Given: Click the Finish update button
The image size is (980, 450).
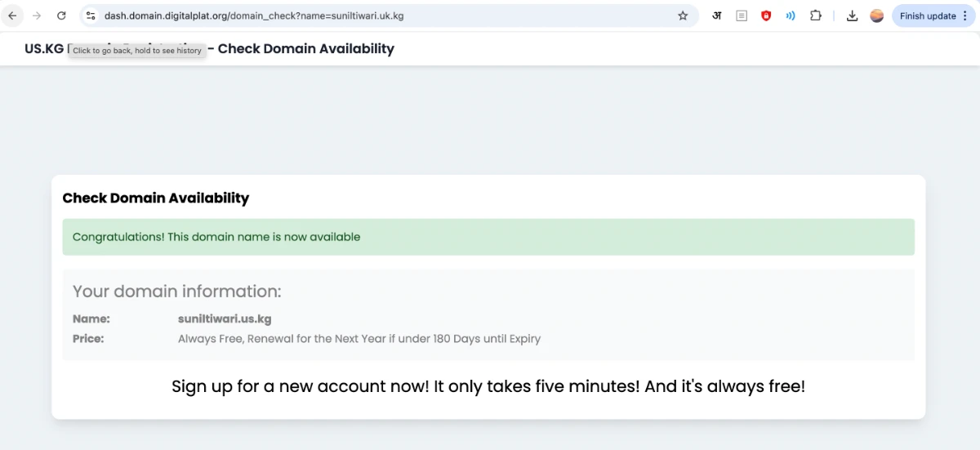Looking at the screenshot, I should click(928, 16).
